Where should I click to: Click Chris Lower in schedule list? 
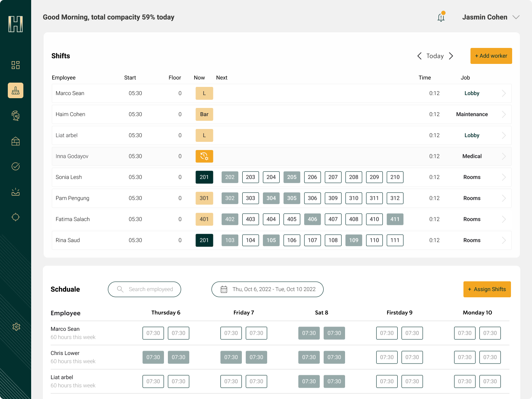tap(65, 353)
